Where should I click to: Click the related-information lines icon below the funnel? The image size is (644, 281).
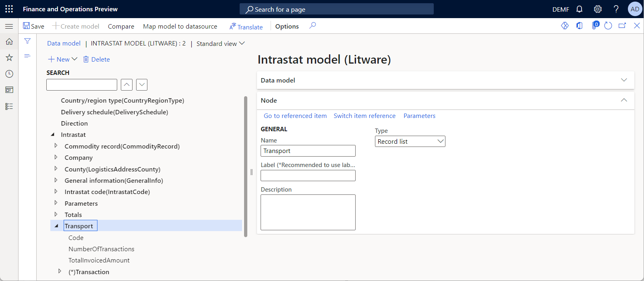27,56
